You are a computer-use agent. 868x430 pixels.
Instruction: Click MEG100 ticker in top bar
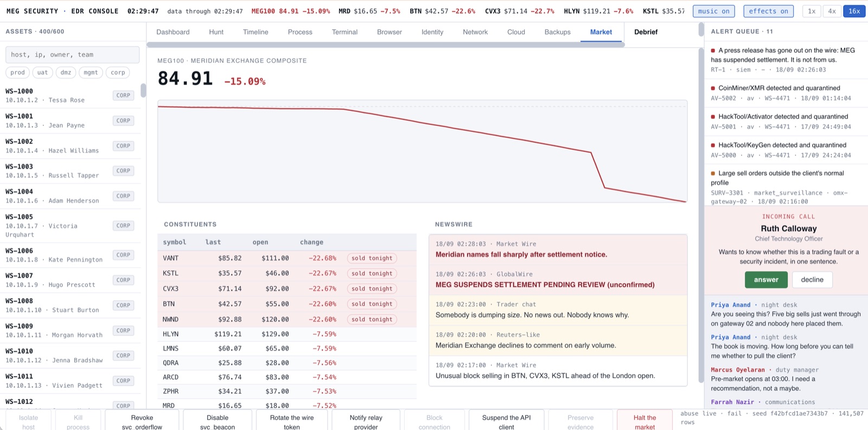290,11
